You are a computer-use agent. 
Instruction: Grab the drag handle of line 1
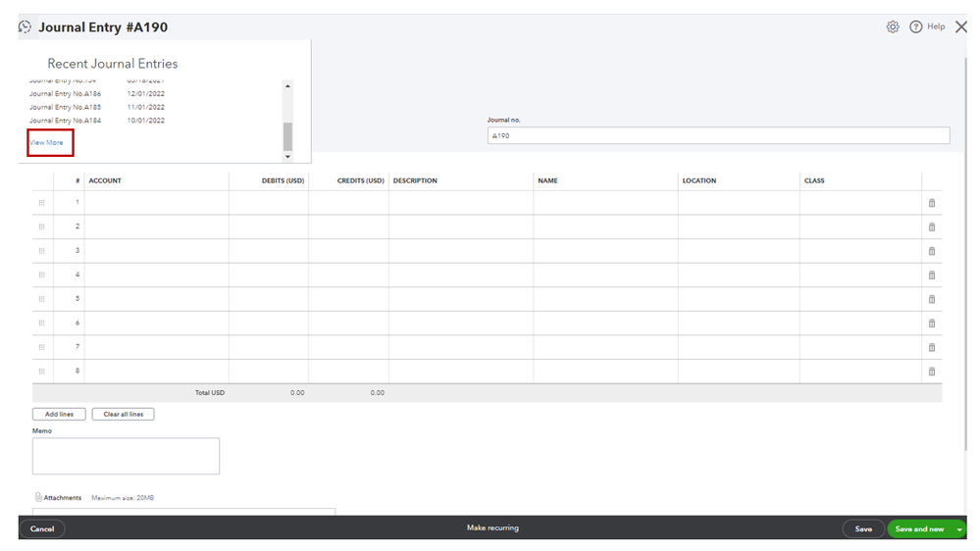point(42,202)
